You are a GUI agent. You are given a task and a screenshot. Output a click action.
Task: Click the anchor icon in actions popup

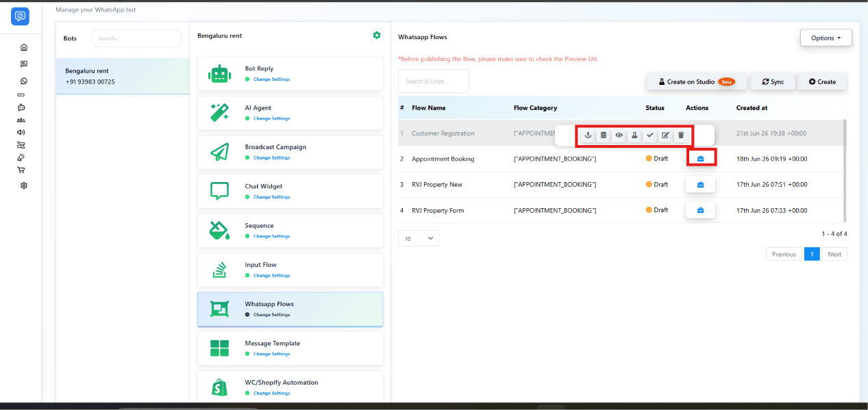[x=588, y=136]
